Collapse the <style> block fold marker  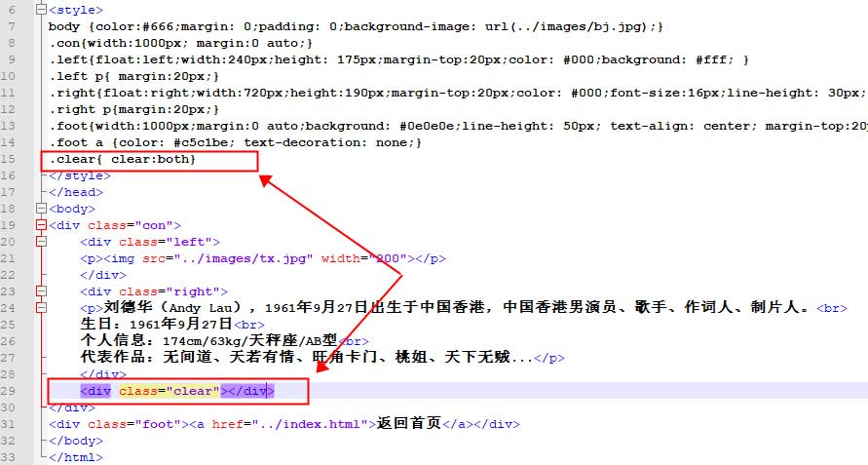(39, 10)
